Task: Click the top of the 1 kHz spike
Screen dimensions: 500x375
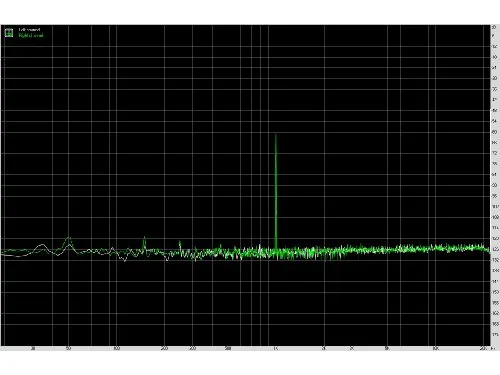Action: [276, 135]
